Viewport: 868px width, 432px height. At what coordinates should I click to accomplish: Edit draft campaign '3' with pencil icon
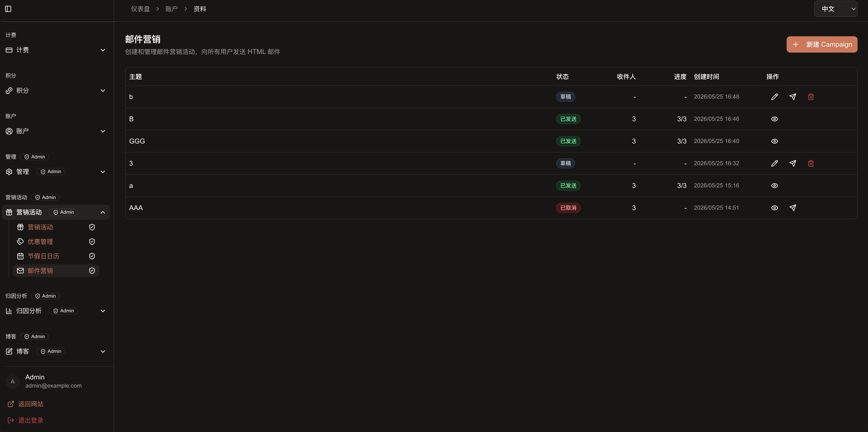[774, 163]
